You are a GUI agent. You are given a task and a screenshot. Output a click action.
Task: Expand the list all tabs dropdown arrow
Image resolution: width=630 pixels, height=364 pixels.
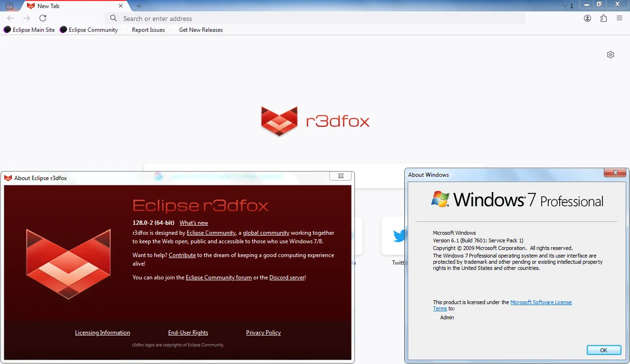pyautogui.click(x=565, y=6)
